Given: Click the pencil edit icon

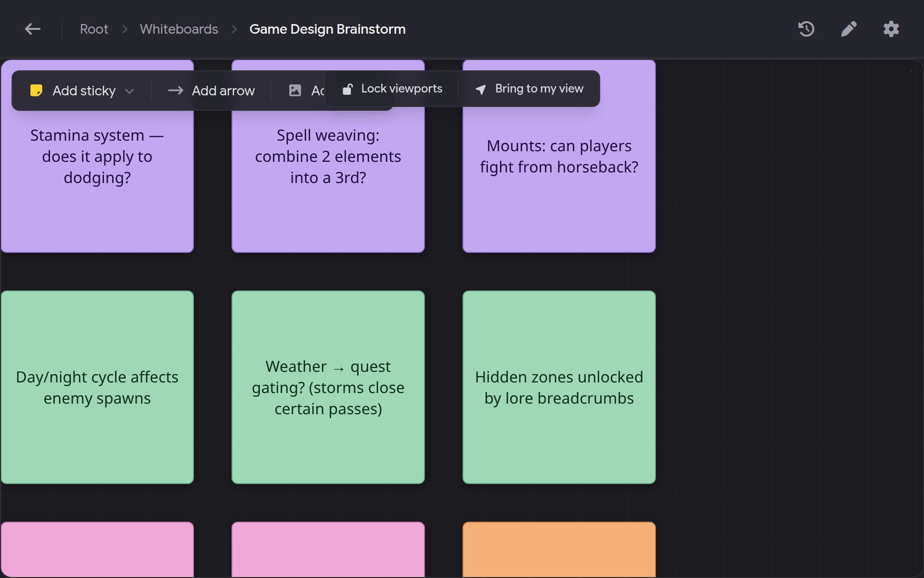Looking at the screenshot, I should click(x=848, y=29).
